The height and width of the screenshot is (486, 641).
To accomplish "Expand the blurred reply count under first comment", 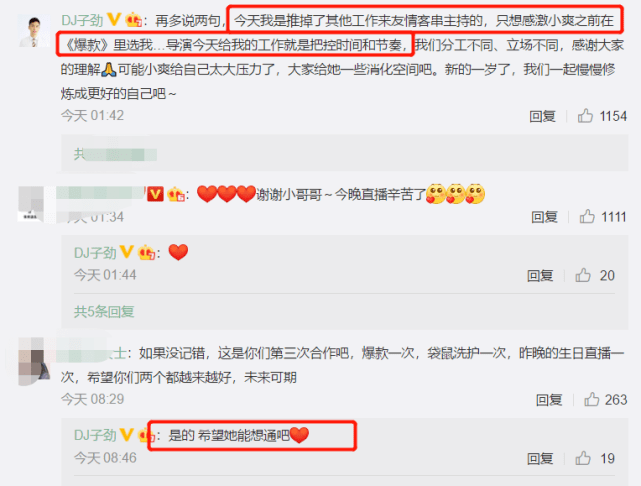I will (x=115, y=155).
